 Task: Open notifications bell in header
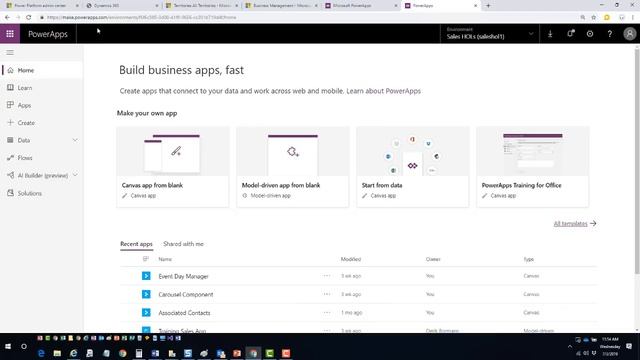point(570,34)
